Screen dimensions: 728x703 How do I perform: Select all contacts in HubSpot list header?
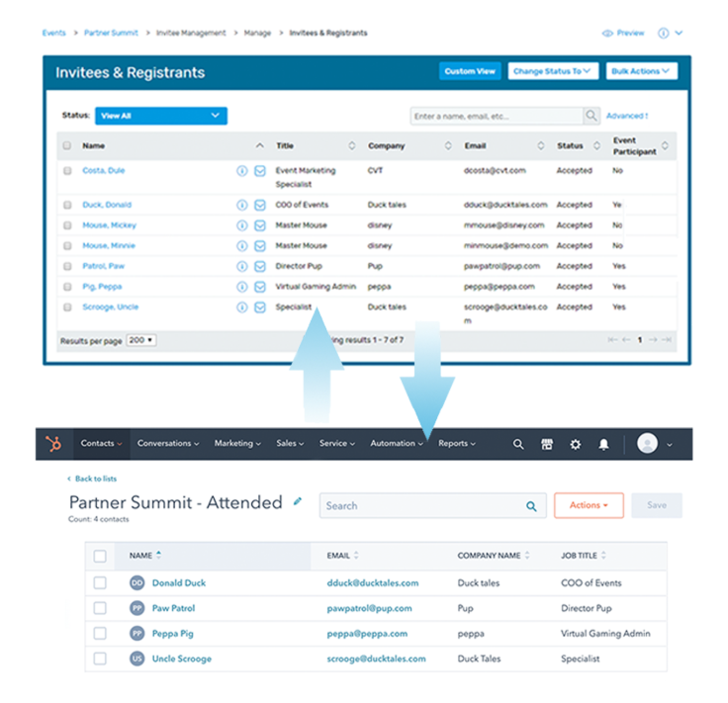100,556
